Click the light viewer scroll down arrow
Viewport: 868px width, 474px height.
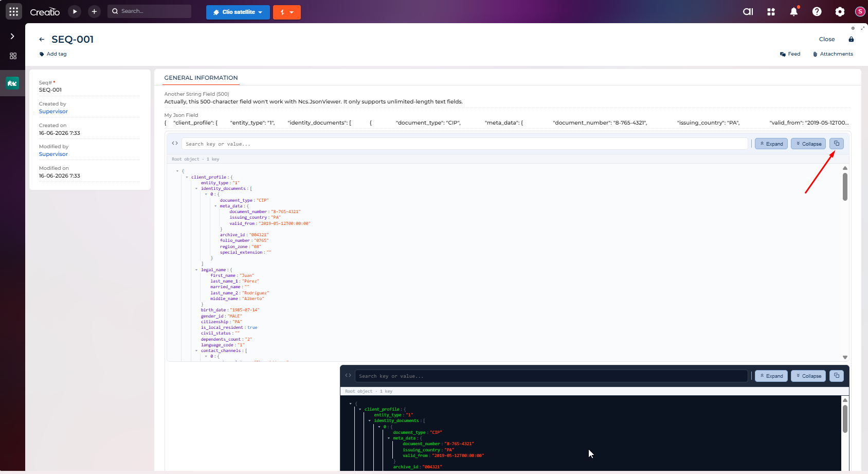point(845,357)
